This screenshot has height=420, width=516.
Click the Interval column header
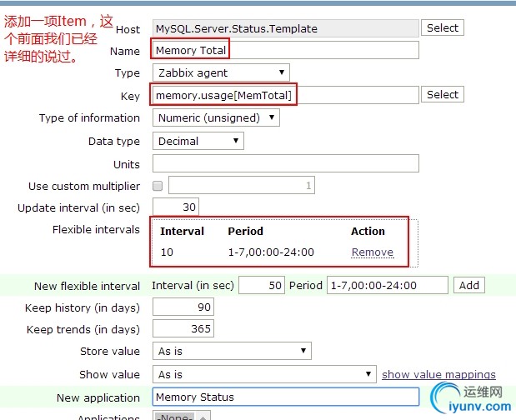click(x=182, y=231)
